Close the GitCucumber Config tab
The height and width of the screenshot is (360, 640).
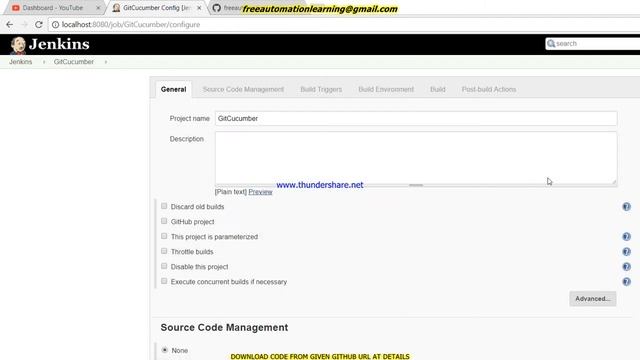(x=199, y=8)
